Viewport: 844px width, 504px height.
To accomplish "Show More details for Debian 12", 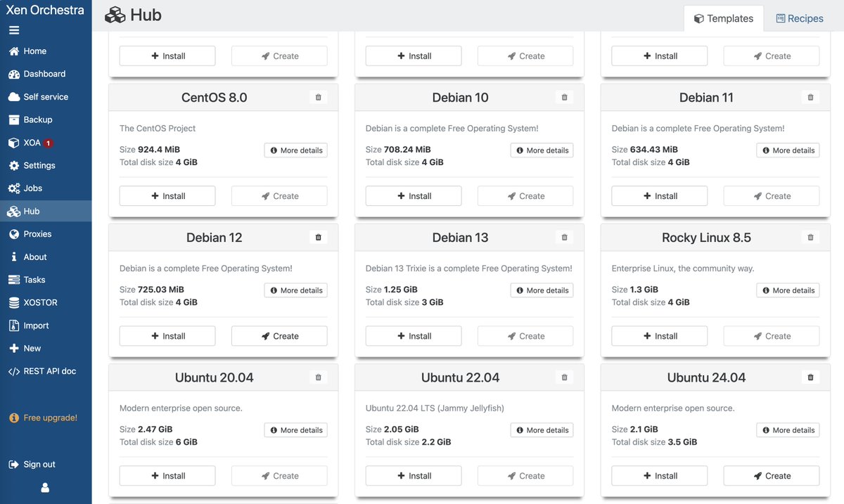I will pyautogui.click(x=296, y=290).
